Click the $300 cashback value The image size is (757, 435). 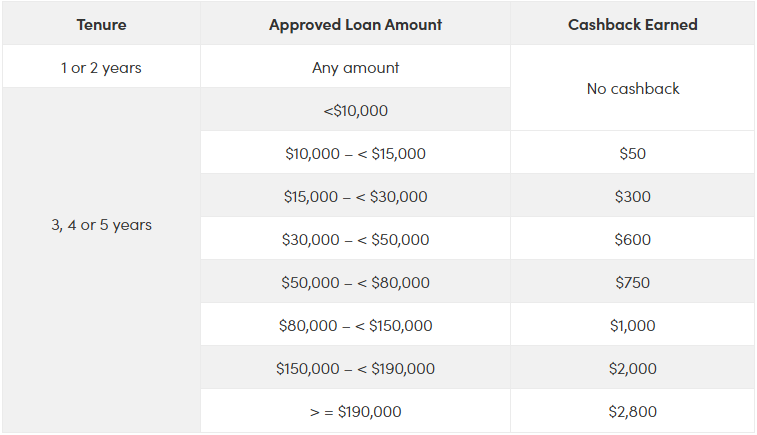pos(632,197)
